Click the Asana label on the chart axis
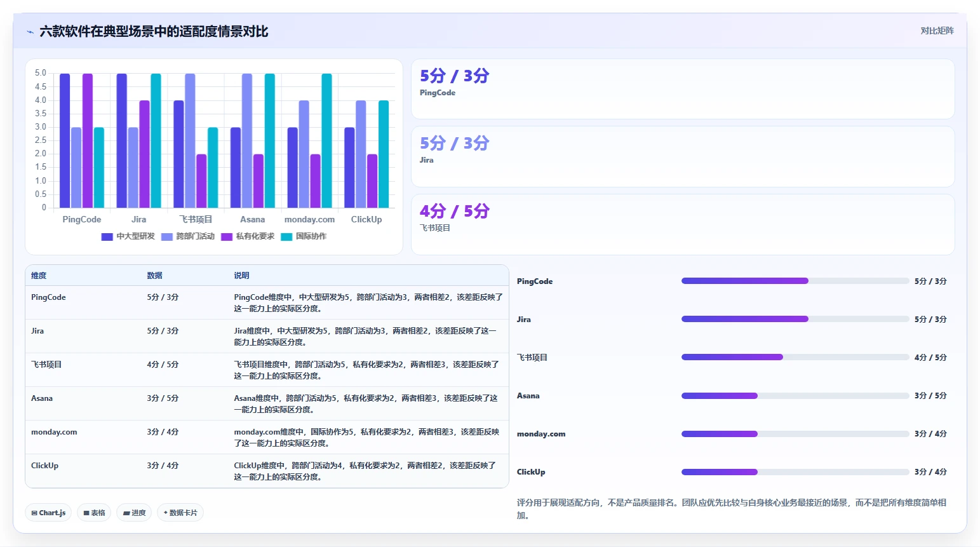 253,219
